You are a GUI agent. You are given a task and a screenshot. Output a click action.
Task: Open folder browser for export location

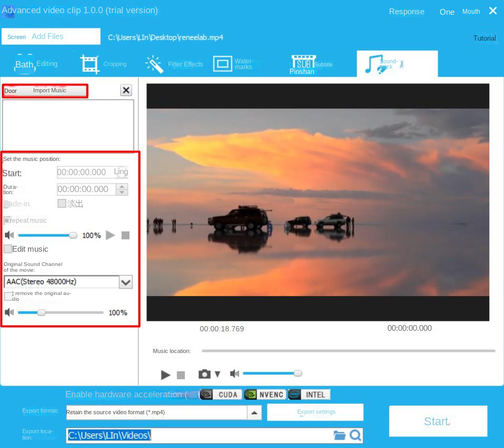tap(338, 435)
